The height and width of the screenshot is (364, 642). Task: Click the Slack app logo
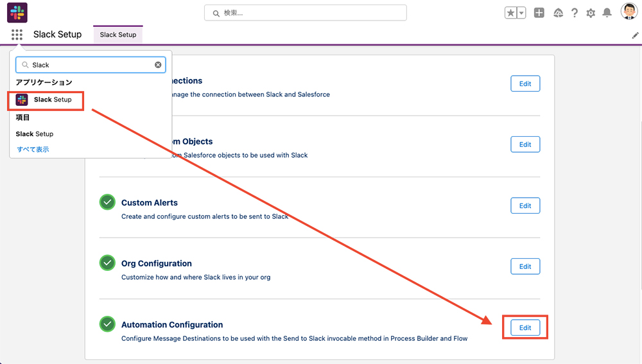tap(17, 12)
